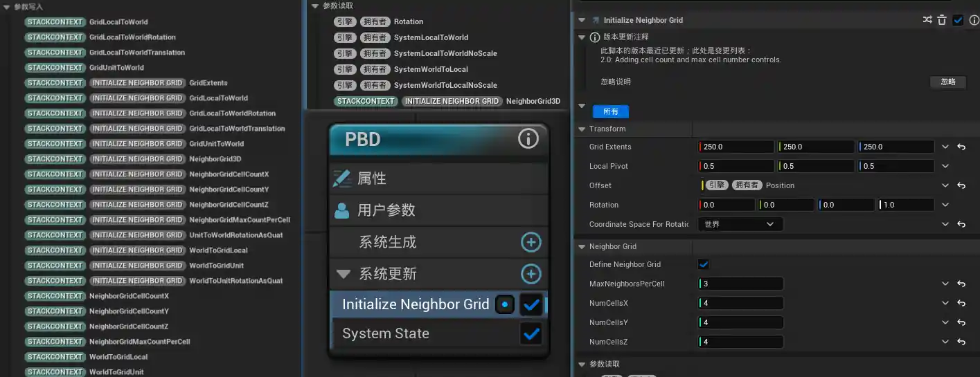
Task: Click the info icon on PBD node header
Action: coord(528,139)
